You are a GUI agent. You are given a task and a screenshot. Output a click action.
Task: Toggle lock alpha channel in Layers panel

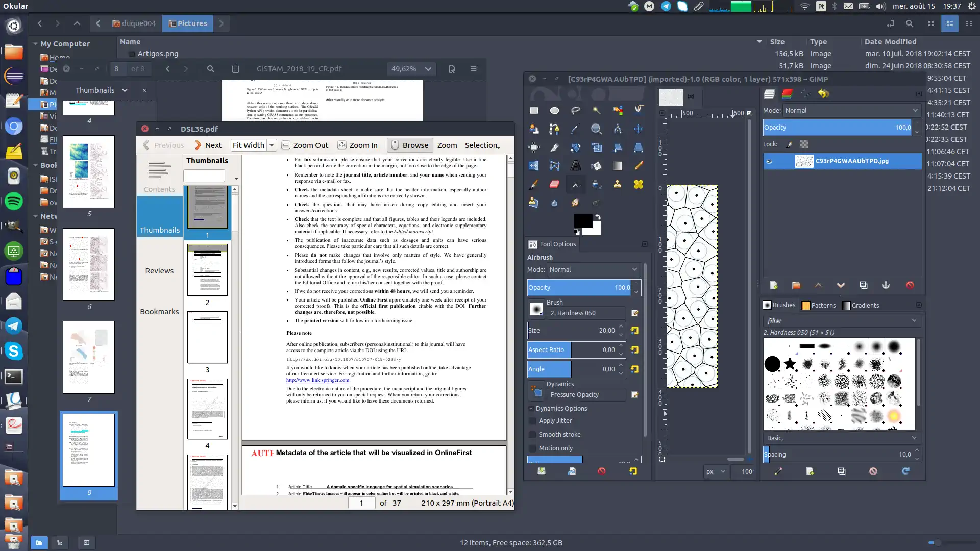click(x=804, y=145)
